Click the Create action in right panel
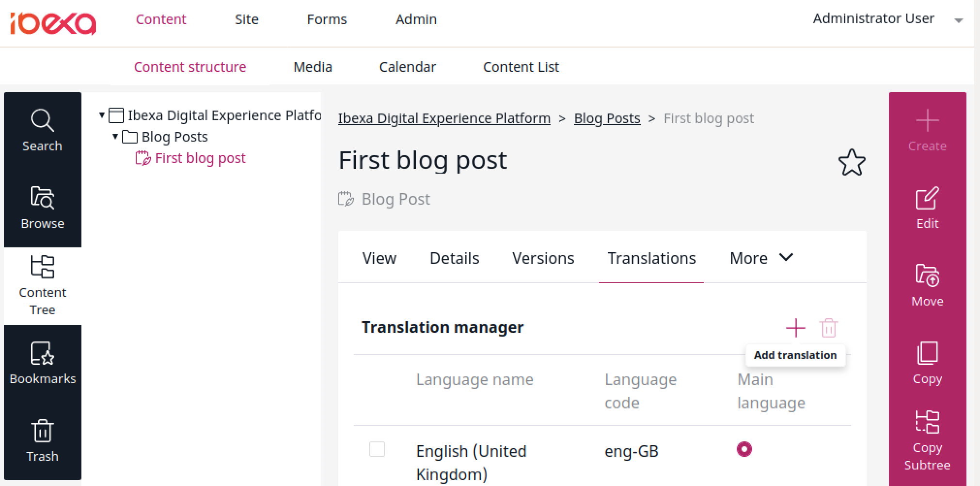 pos(927,131)
